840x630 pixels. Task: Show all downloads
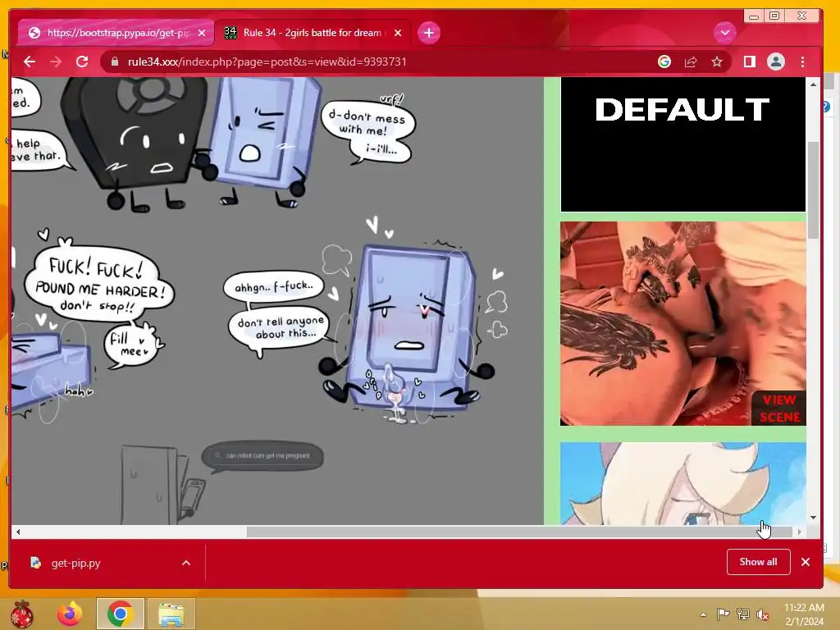point(758,562)
